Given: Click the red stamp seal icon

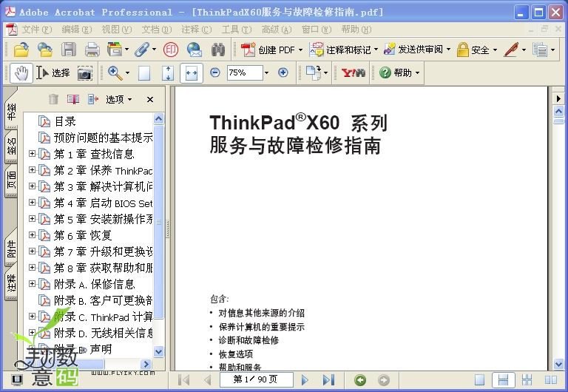Looking at the screenshot, I should [171, 50].
